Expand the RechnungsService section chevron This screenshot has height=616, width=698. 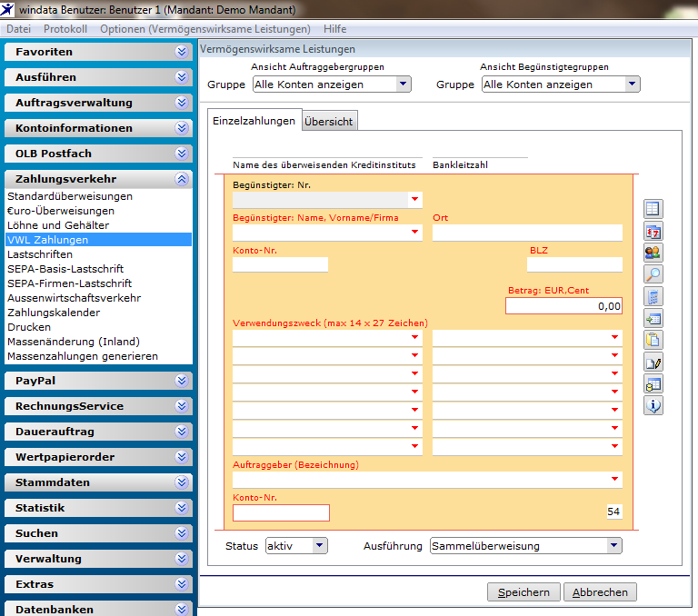(182, 406)
